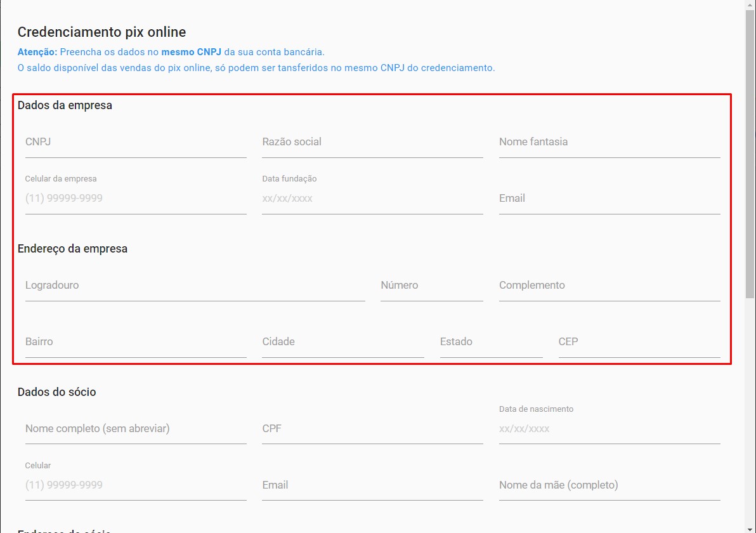
Task: Select the Nome fantasia text box
Action: point(609,142)
